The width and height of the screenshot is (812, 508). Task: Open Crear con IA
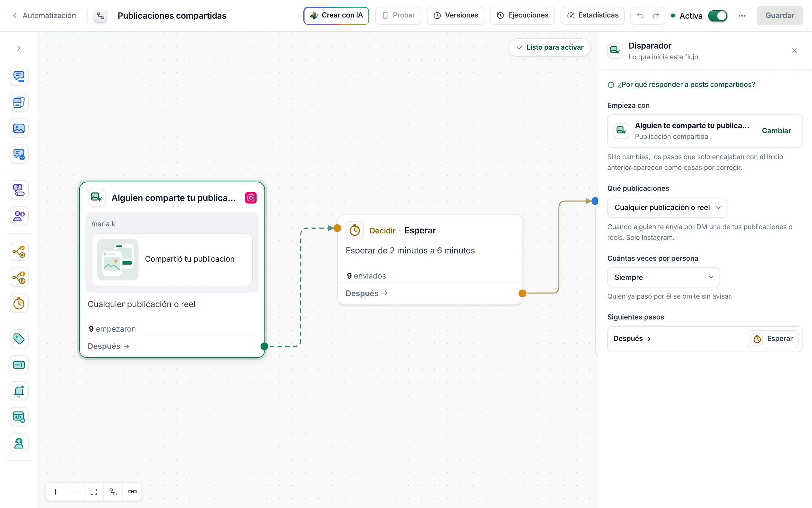[x=336, y=16]
